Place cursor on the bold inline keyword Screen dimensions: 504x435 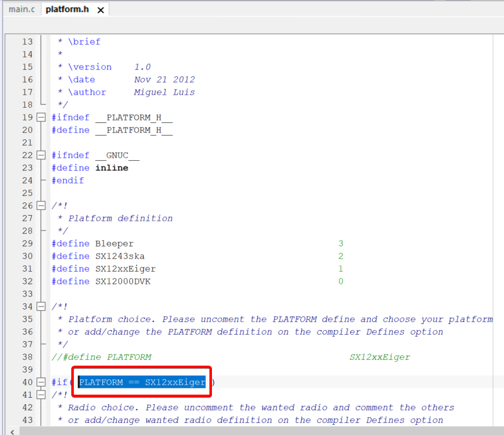click(x=112, y=168)
